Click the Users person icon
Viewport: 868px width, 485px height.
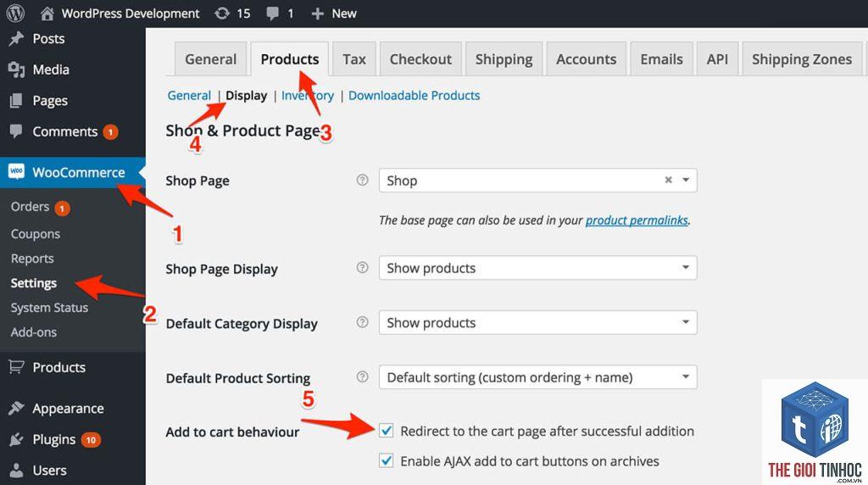tap(17, 471)
